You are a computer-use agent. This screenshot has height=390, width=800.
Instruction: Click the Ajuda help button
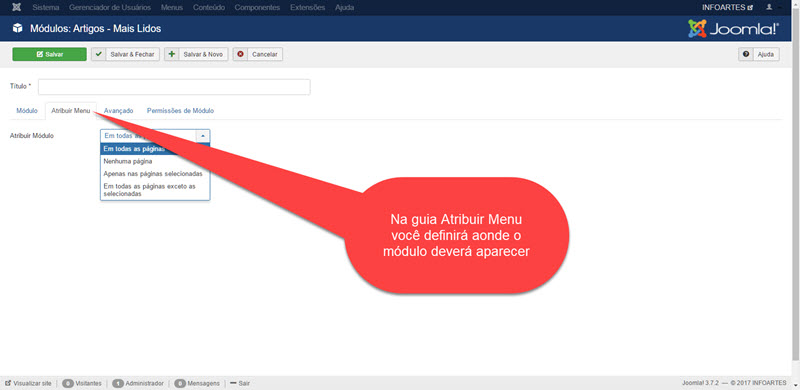coord(759,54)
